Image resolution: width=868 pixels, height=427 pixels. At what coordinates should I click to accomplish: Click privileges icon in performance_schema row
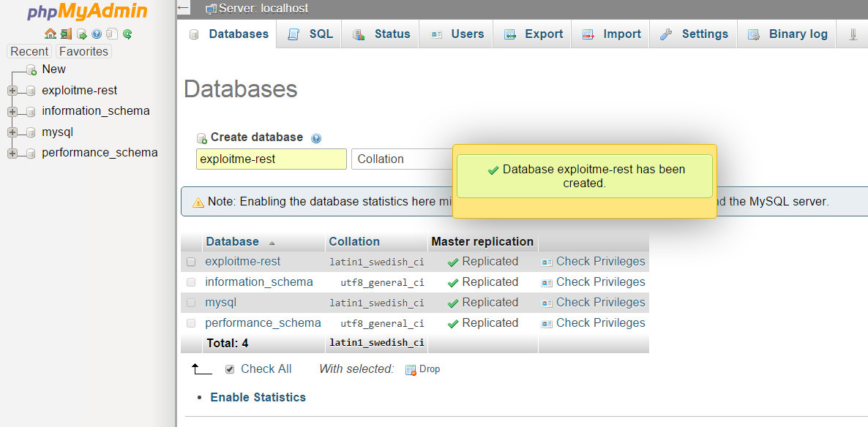click(x=547, y=324)
